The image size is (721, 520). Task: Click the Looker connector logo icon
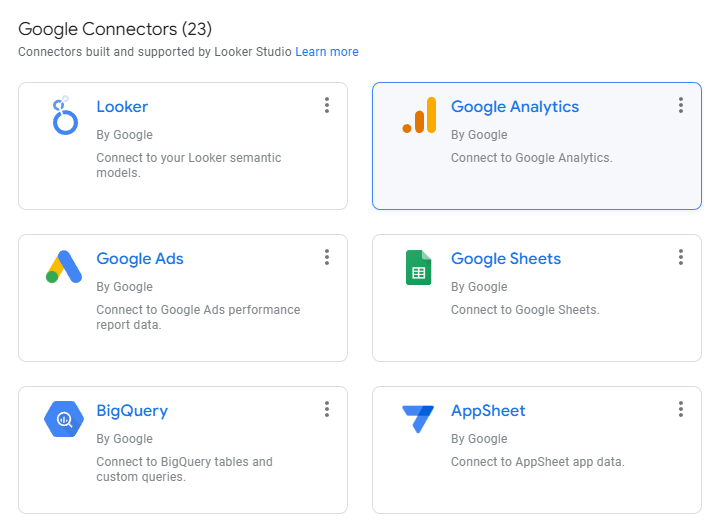click(x=65, y=115)
